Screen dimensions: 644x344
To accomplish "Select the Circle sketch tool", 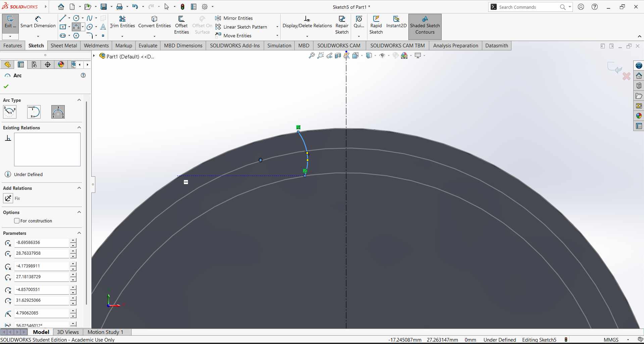I will (77, 18).
